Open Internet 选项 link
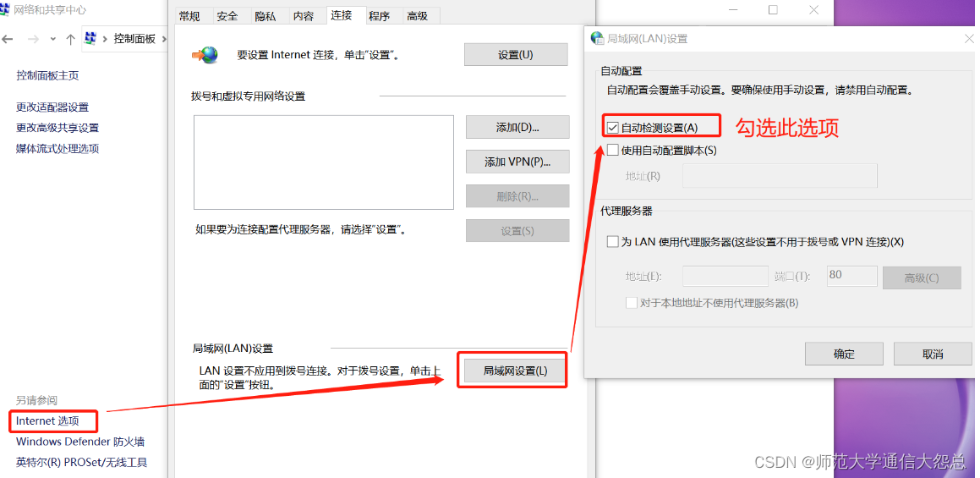980x478 pixels. click(x=47, y=421)
